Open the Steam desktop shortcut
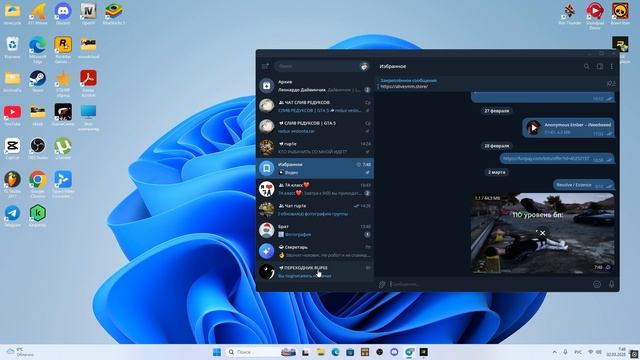 point(38,82)
